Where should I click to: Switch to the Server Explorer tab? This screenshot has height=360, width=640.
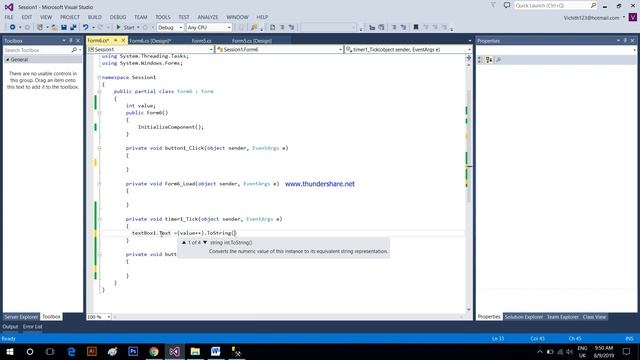21,317
